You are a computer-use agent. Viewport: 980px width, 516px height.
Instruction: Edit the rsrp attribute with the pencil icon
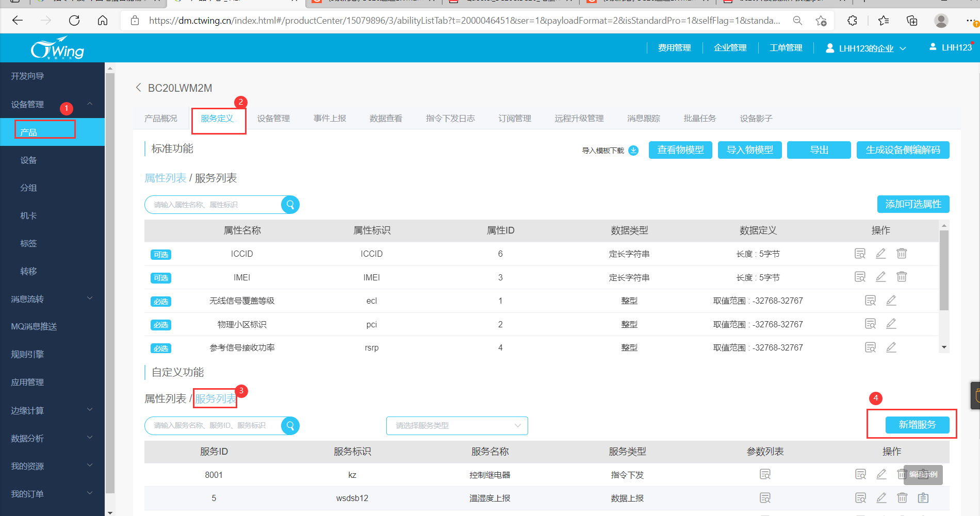point(891,347)
